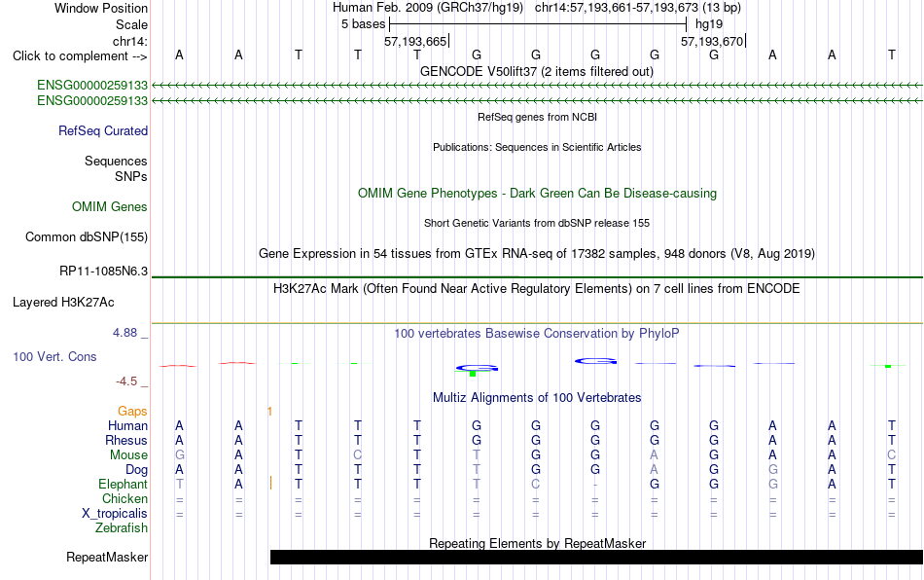
Task: Click the Rhesus species label
Action: pos(126,440)
